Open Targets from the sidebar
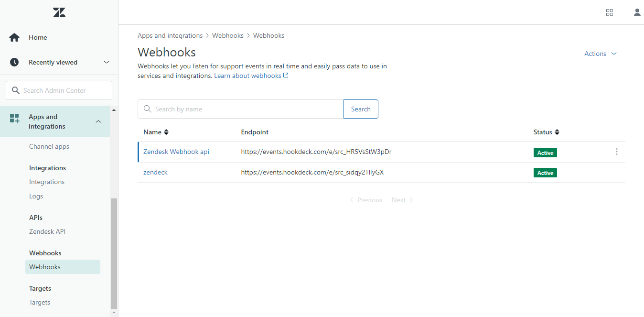The height and width of the screenshot is (317, 644). pos(39,302)
